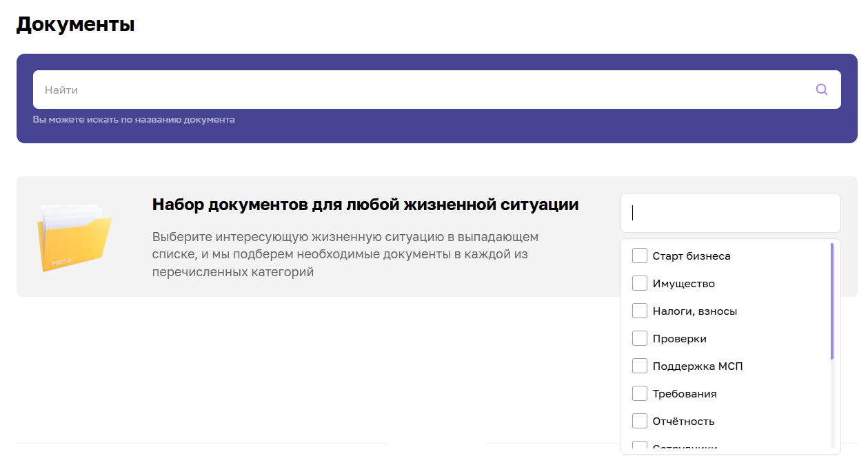Click the Набор документов для любой жизненной ситуации heading
This screenshot has width=868, height=467.
pyautogui.click(x=365, y=205)
